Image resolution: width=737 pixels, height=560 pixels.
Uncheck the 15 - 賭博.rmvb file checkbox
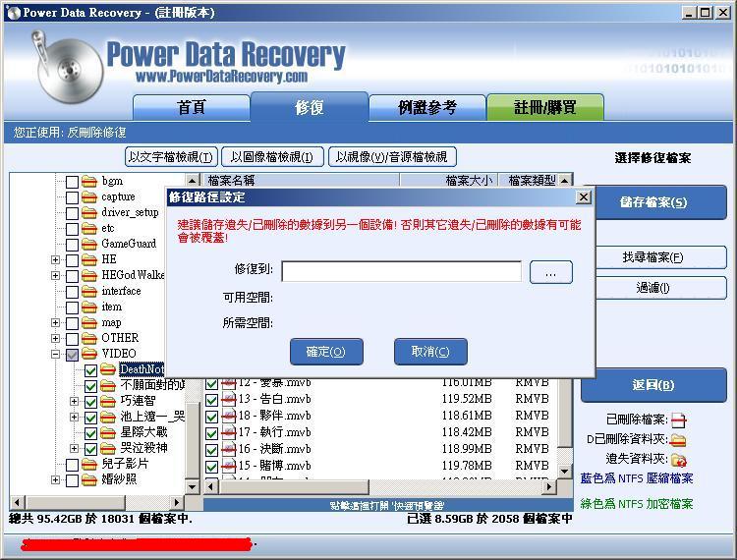pos(211,467)
